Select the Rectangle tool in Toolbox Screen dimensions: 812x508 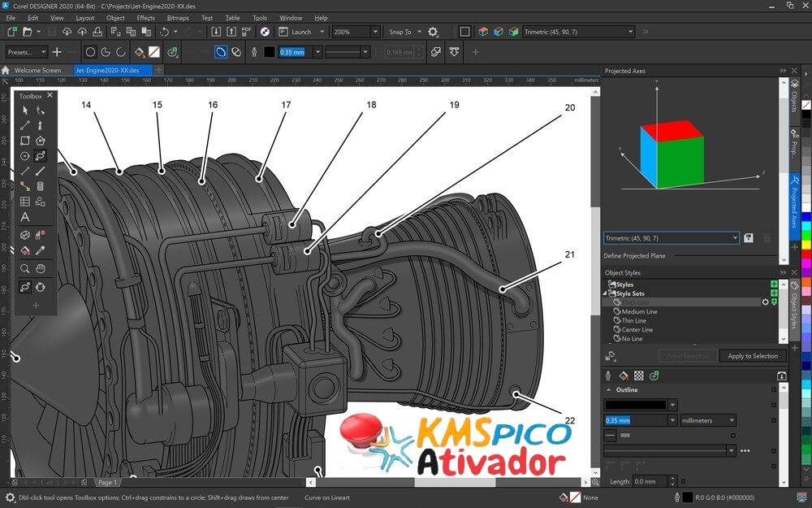pos(25,141)
